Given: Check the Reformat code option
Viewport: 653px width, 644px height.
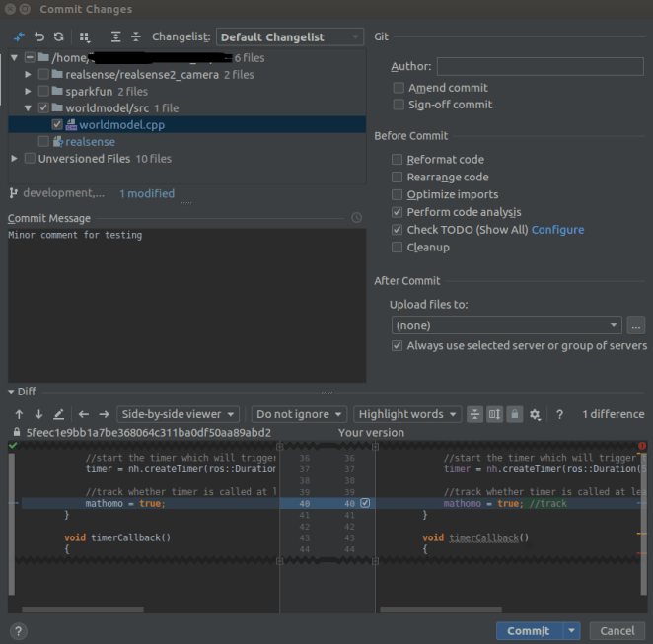Looking at the screenshot, I should point(398,159).
